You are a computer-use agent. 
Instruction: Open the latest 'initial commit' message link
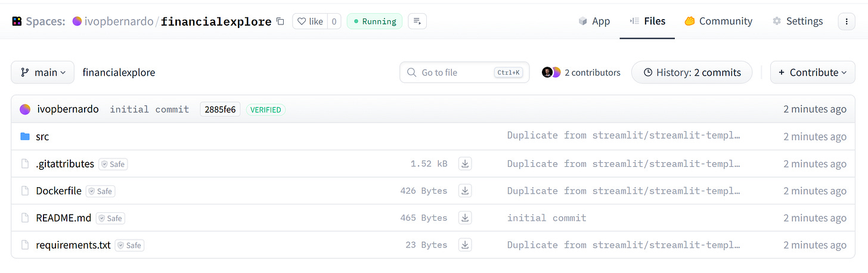pyautogui.click(x=150, y=109)
